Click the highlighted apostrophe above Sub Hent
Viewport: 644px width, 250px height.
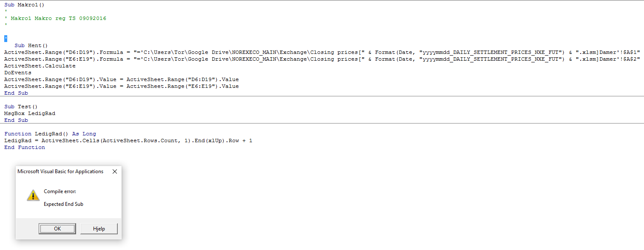6,39
